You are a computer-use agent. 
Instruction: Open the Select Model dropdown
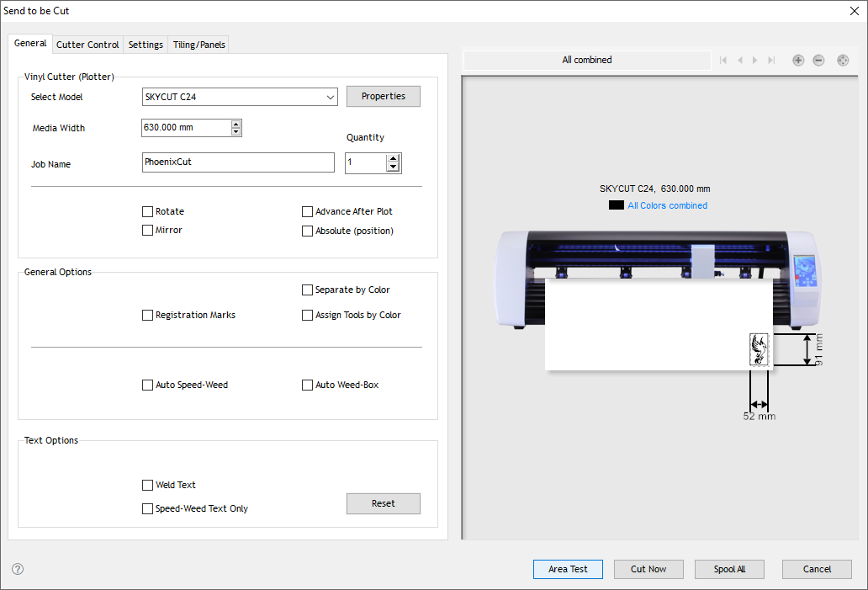[330, 97]
